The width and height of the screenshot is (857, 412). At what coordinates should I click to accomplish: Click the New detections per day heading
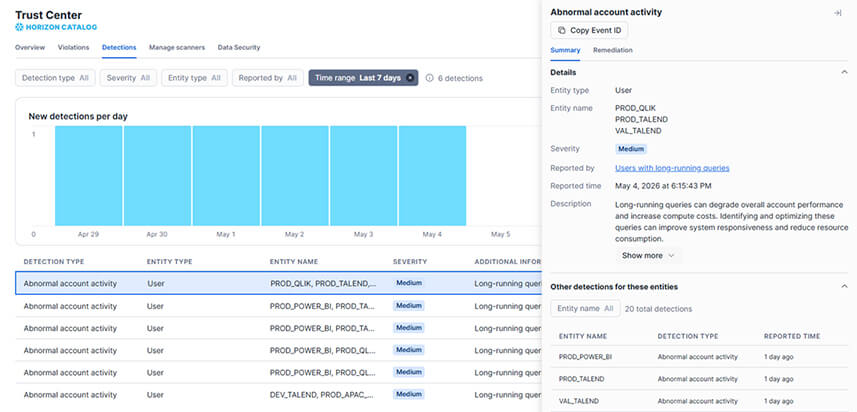tap(78, 116)
